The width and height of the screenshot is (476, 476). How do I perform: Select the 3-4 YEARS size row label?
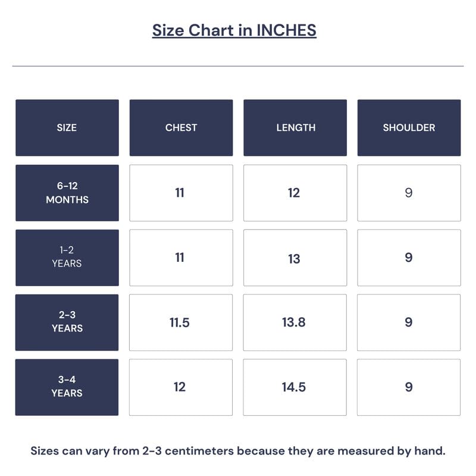pyautogui.click(x=67, y=387)
